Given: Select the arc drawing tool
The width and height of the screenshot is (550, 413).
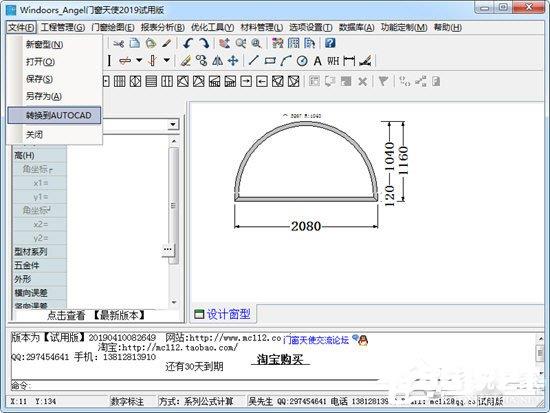Looking at the screenshot, I should (x=286, y=61).
